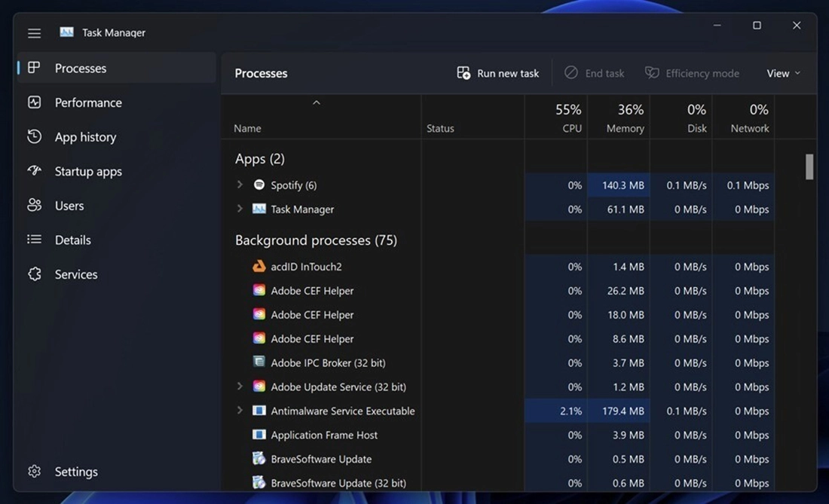Click the App history clock icon
The image size is (829, 504).
pos(35,136)
